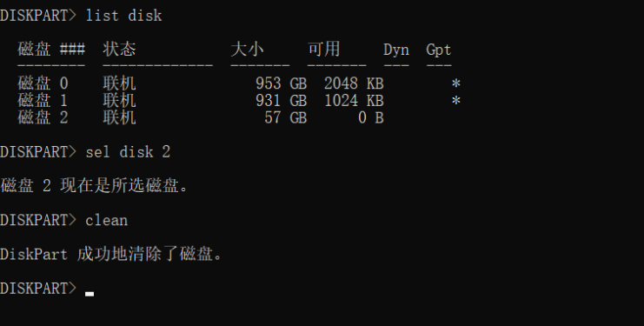Image resolution: width=644 pixels, height=326 pixels.
Task: Select the 磁盘 2 row label
Action: point(43,118)
